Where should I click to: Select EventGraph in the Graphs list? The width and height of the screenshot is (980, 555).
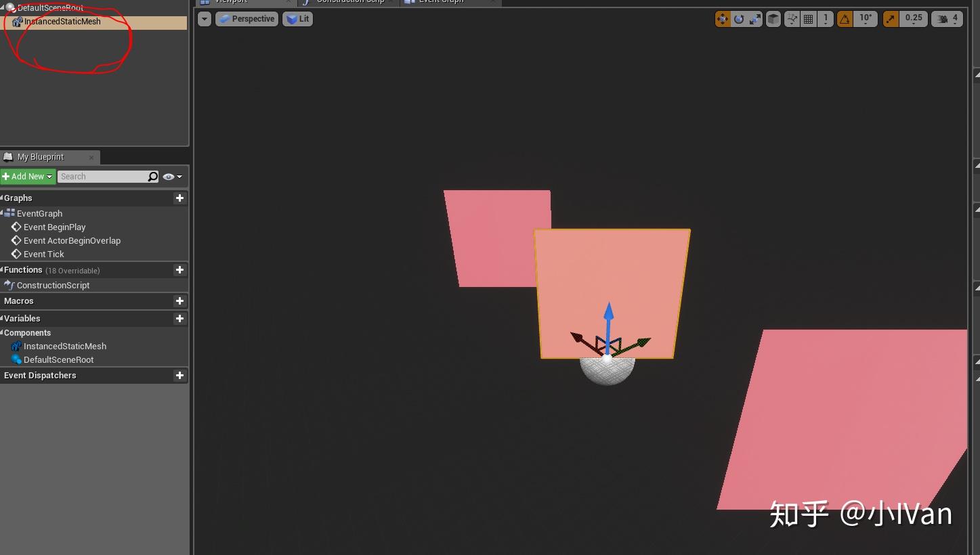point(39,214)
